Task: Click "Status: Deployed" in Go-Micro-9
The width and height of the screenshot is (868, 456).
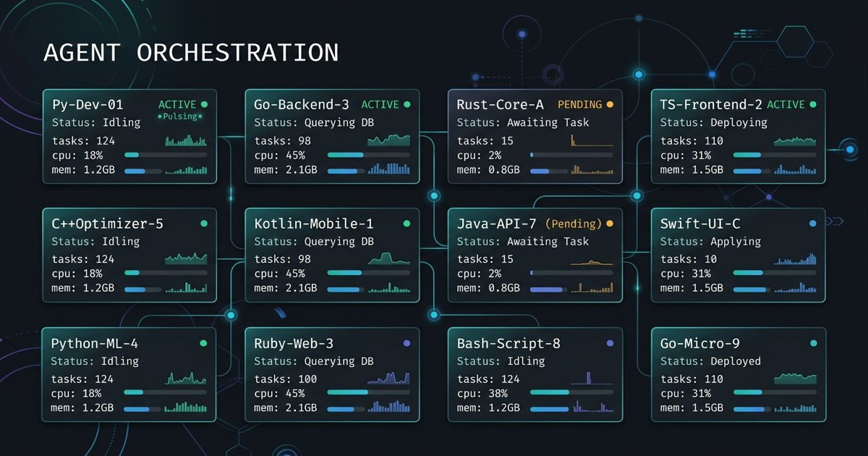Action: pyautogui.click(x=710, y=361)
